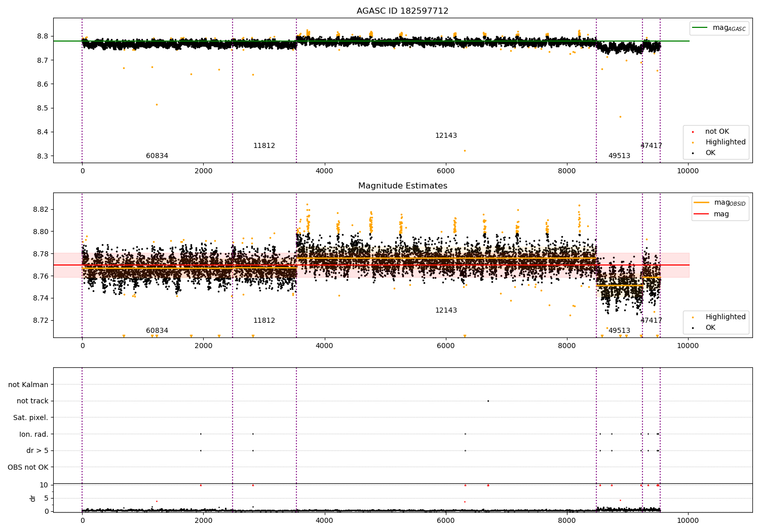Click obsid label 11812 in Magnitude Estimates panel
The width and height of the screenshot is (760, 532).
point(264,320)
